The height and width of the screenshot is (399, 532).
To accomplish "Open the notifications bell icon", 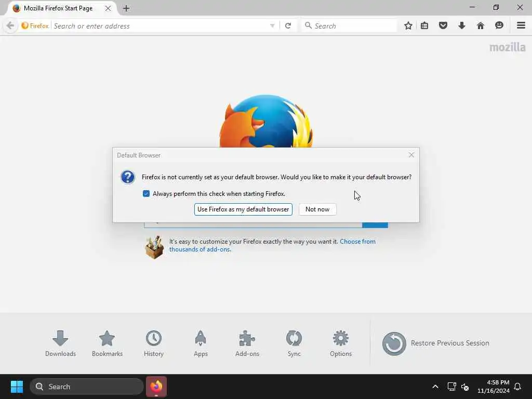I will click(517, 387).
